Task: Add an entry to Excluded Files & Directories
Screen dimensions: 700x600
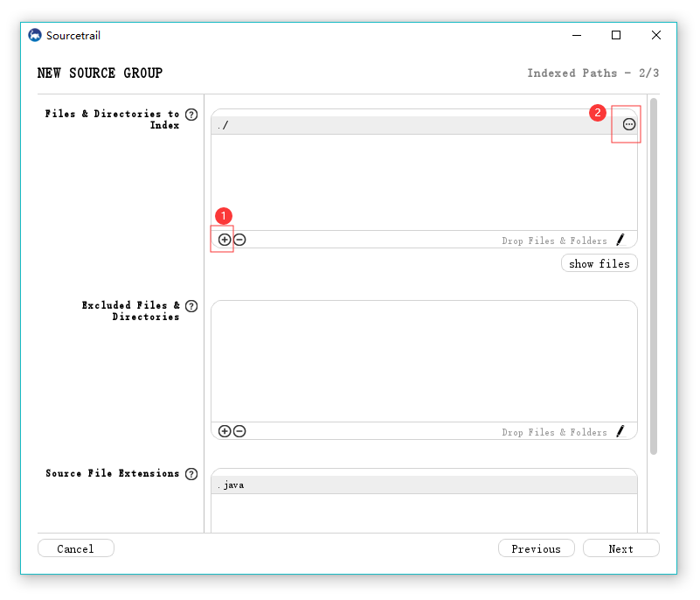Action: tap(225, 431)
